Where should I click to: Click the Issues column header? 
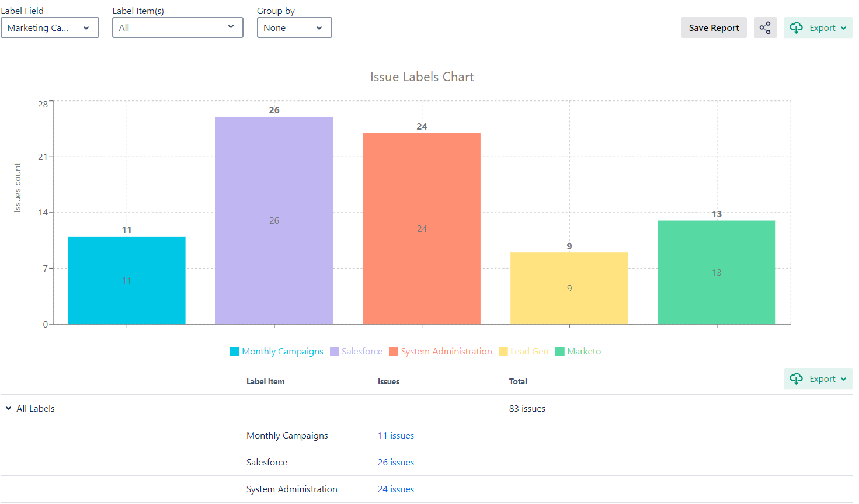[x=388, y=381]
